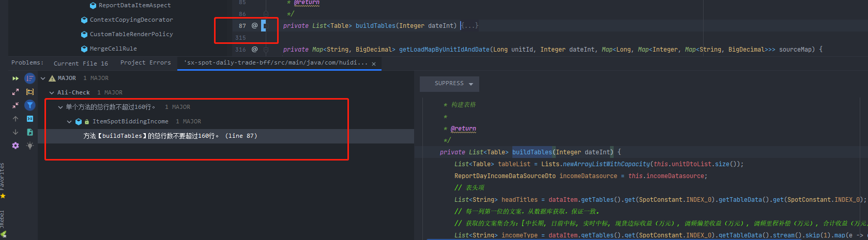Click the buildTables method name in editor
This screenshot has width=868, height=240.
click(x=375, y=26)
